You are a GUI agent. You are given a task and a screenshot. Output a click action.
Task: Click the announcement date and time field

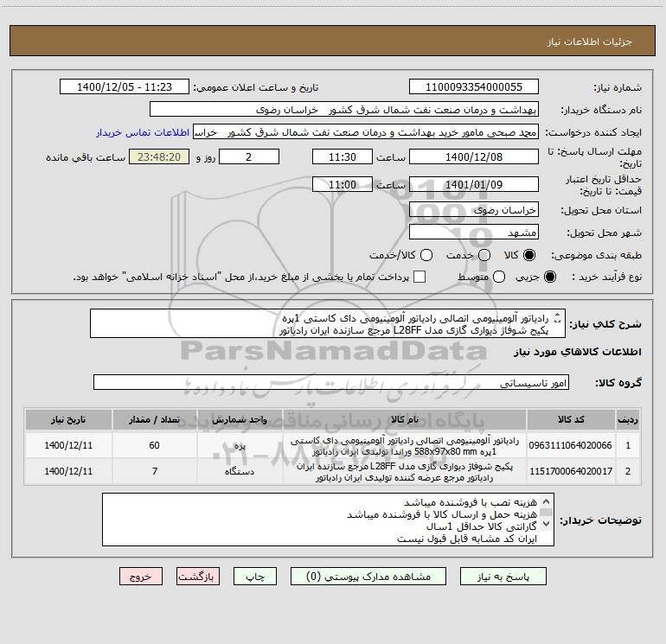pos(125,87)
